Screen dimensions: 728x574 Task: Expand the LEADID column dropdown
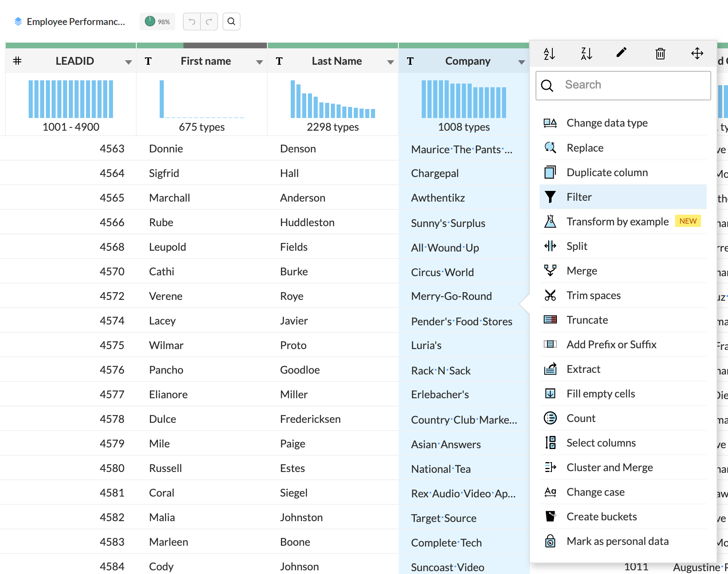pos(128,62)
